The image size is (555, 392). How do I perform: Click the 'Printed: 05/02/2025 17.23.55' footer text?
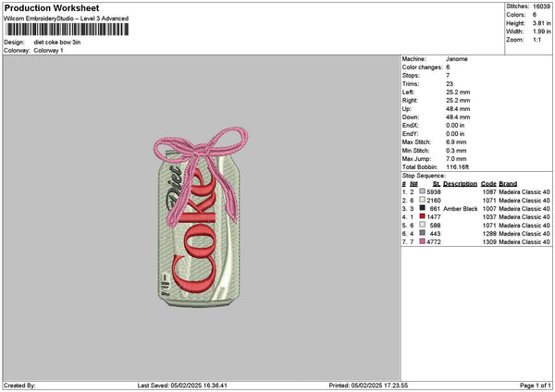368,386
